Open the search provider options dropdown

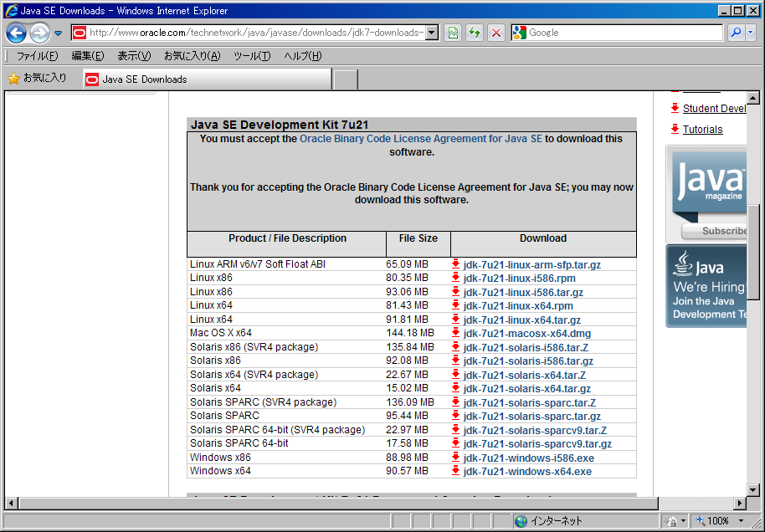tap(751, 33)
